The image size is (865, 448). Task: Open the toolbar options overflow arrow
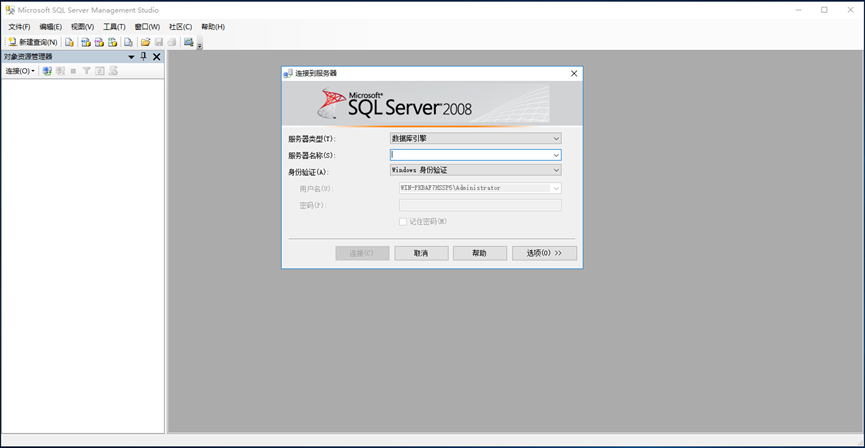point(200,46)
